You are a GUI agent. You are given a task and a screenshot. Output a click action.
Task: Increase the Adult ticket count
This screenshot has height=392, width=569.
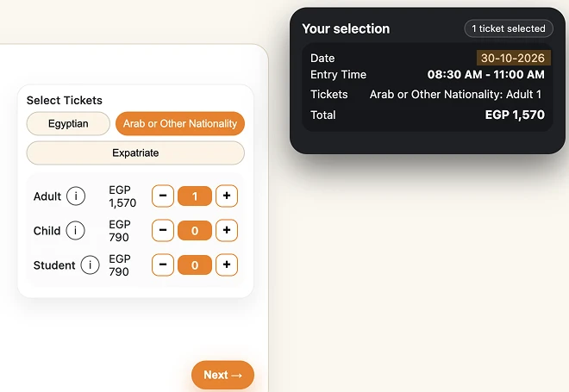click(227, 196)
